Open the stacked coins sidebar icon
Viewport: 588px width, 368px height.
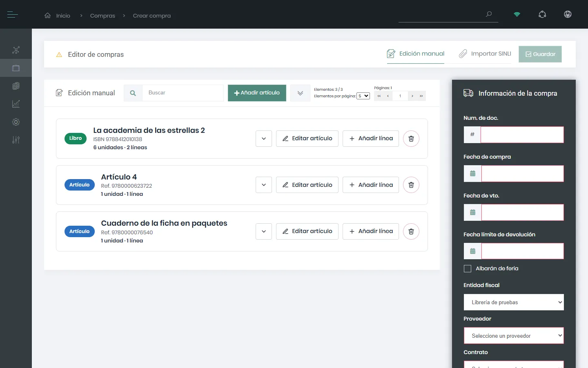coord(16,86)
